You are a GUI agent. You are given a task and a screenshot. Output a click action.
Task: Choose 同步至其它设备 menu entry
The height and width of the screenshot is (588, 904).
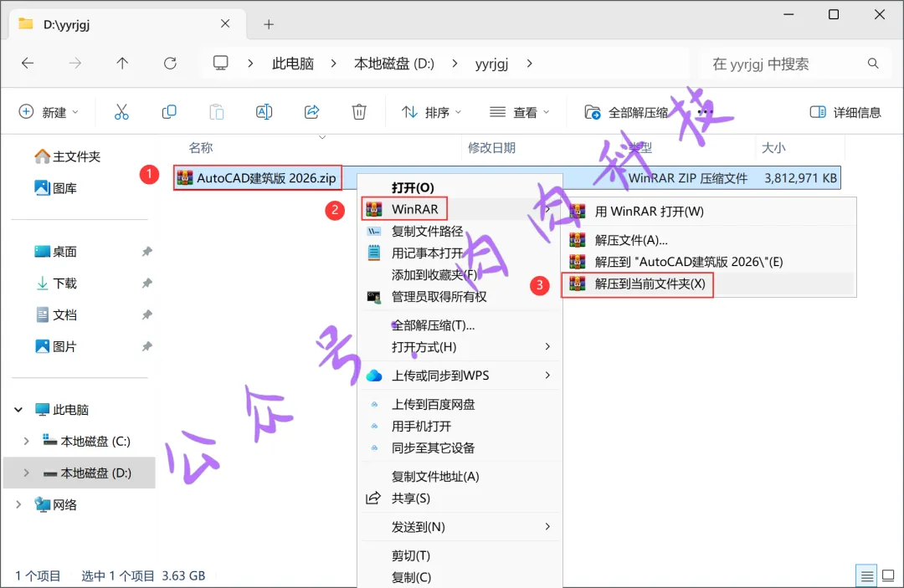pyautogui.click(x=460, y=447)
